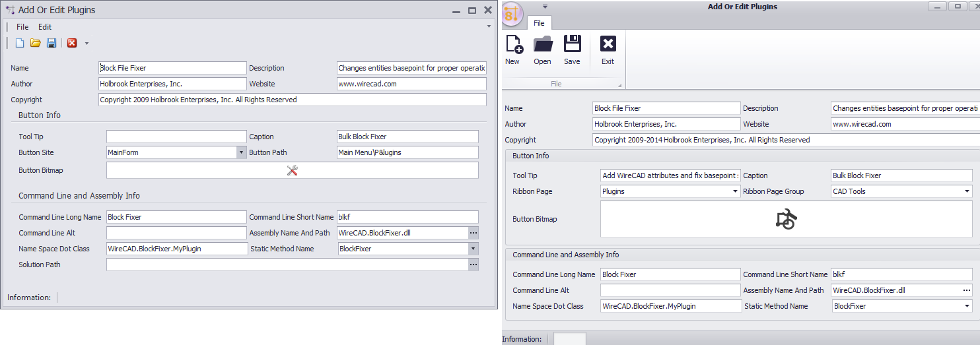Screen dimensions: 980x345
Task: Click ribbon File group dialog launcher corner
Action: (x=619, y=85)
